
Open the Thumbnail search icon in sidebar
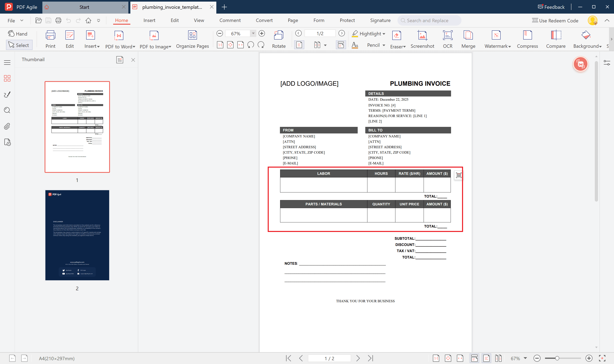(x=7, y=110)
